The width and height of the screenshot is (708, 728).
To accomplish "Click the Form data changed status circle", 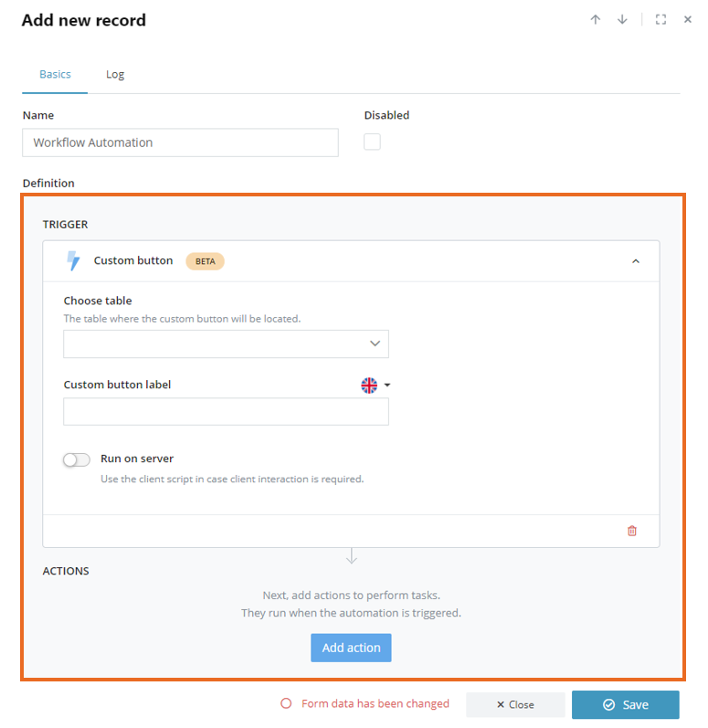I will 286,703.
